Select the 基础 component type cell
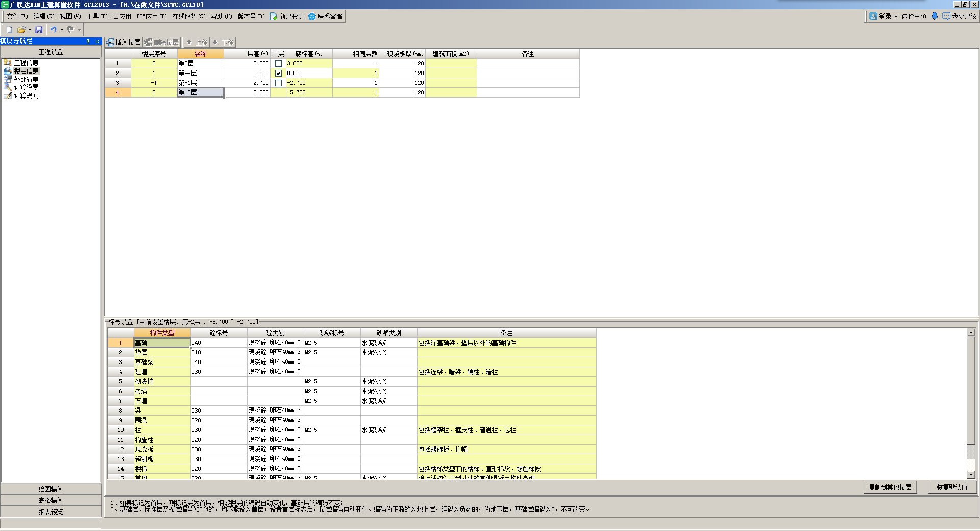Viewport: 980px width, 531px height. click(x=162, y=343)
